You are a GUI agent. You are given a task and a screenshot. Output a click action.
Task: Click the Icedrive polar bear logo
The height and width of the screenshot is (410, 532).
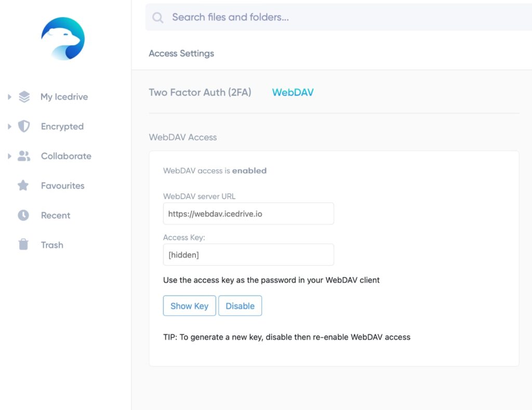63,38
